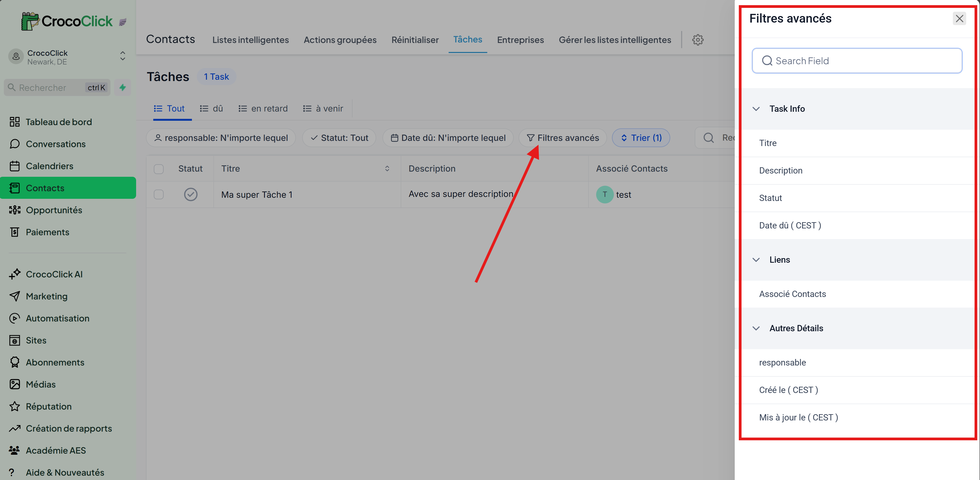
Task: Click the task completion check circle
Action: point(191,194)
